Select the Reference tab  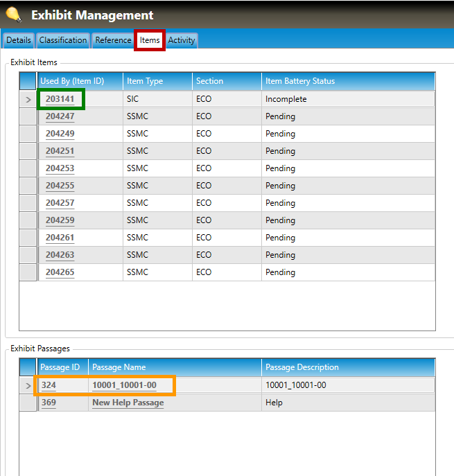click(x=113, y=40)
